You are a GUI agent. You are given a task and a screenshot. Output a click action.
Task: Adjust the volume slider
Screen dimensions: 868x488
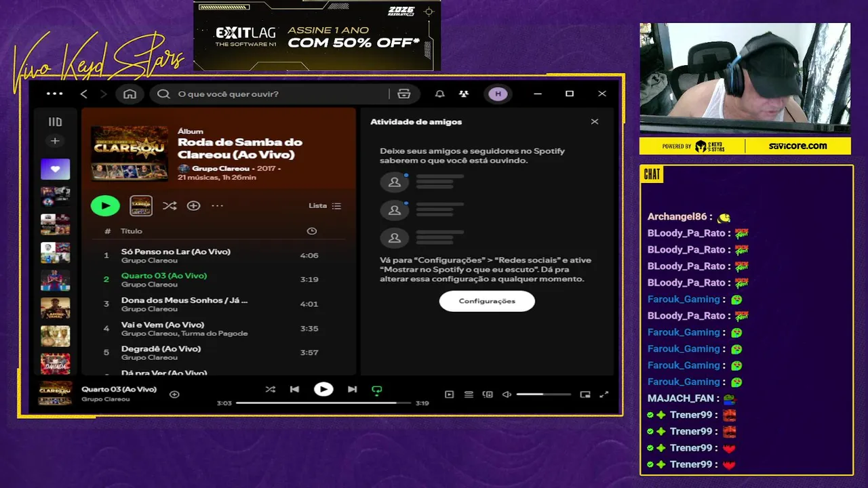(544, 394)
